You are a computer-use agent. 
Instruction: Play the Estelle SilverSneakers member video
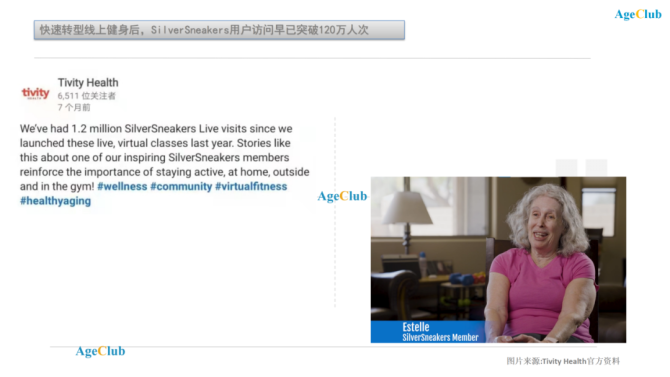coord(498,259)
